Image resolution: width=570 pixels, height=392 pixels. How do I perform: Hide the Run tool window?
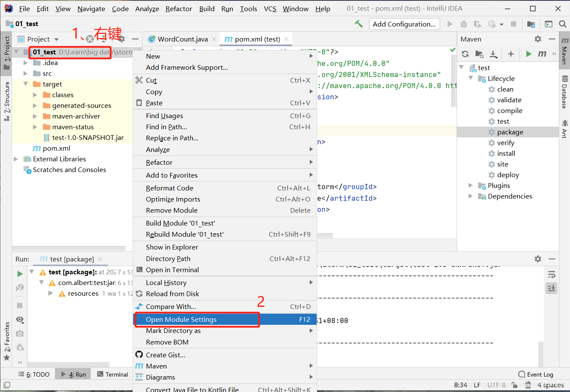coord(552,259)
